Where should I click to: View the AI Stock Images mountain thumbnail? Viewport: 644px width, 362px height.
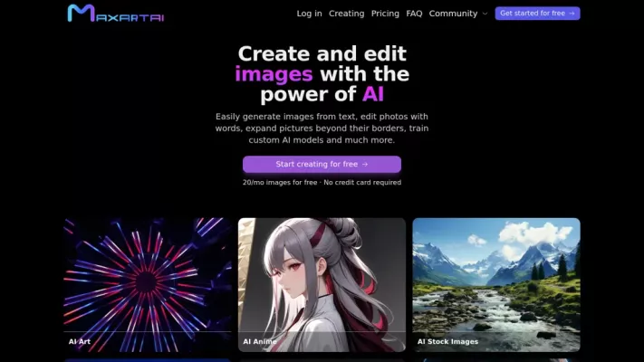point(495,276)
